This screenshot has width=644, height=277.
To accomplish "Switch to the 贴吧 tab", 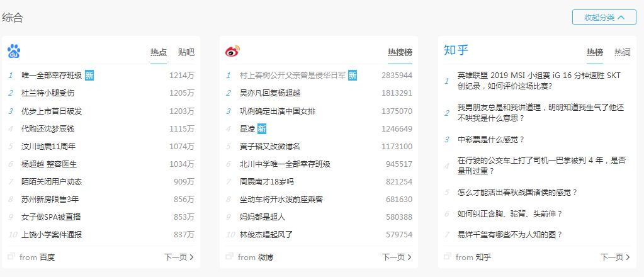I will coord(186,52).
